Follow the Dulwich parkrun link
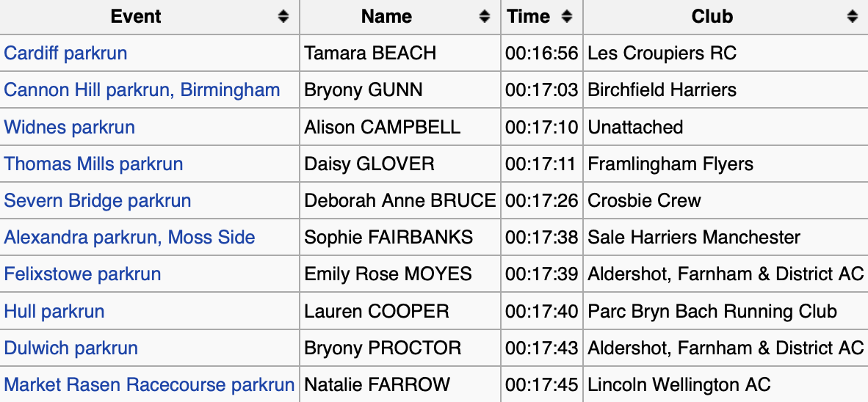This screenshot has width=868, height=402. [x=70, y=348]
